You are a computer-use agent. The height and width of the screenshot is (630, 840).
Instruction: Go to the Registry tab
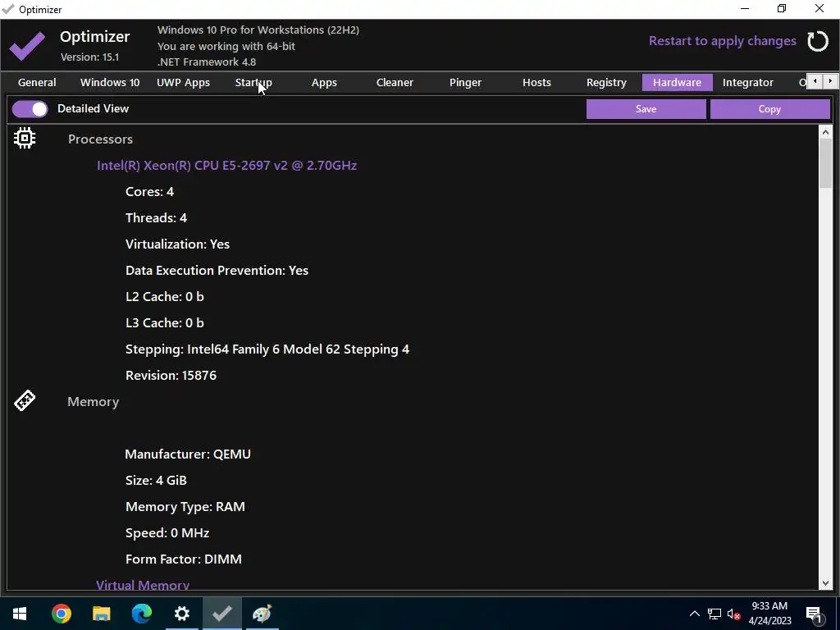tap(606, 83)
